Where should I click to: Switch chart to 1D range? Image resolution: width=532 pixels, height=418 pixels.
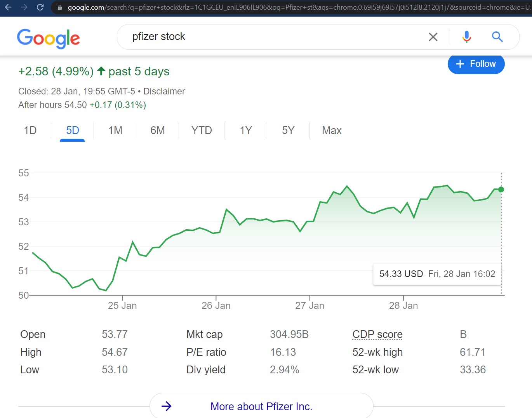[x=30, y=130]
